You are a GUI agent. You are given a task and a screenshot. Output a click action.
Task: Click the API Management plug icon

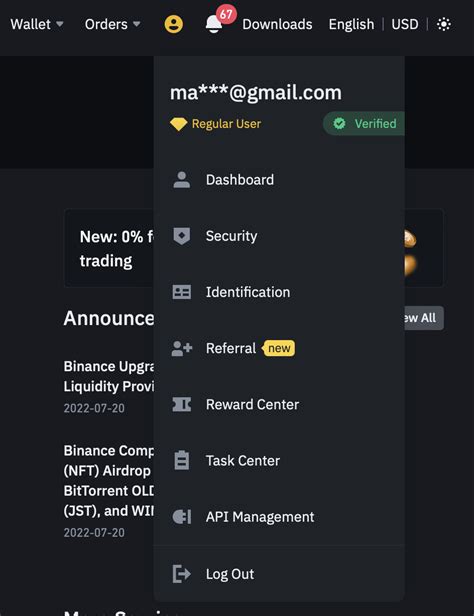[182, 517]
